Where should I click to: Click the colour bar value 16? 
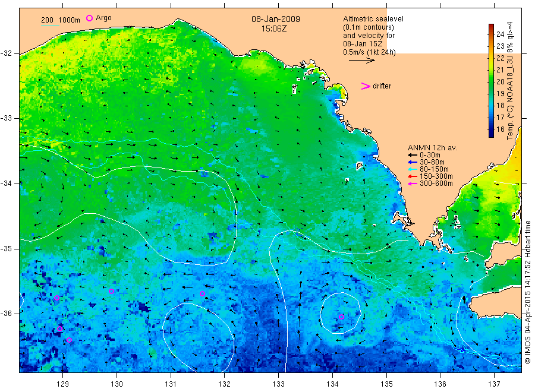click(500, 129)
